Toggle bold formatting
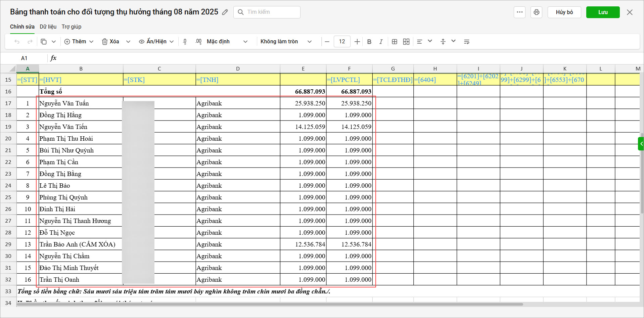The image size is (644, 318). coord(369,42)
